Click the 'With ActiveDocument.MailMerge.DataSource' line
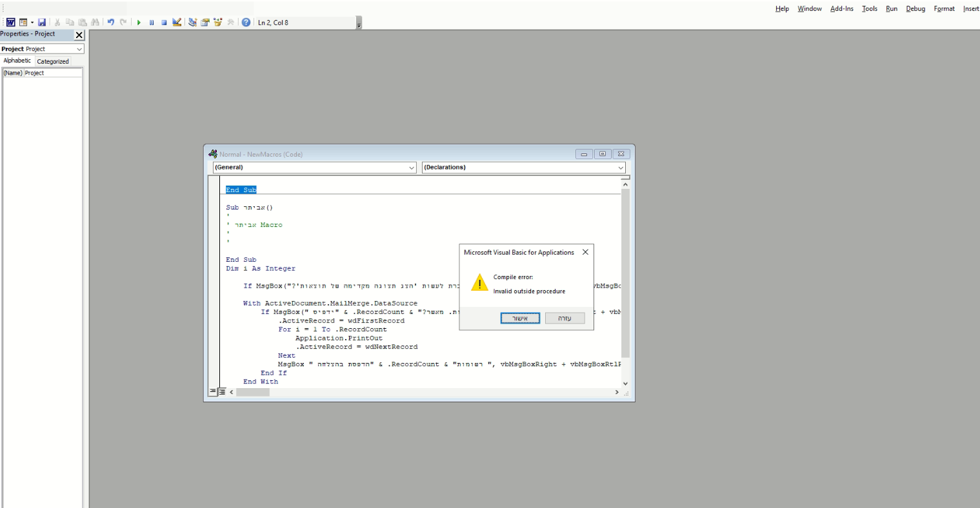 [x=330, y=304]
